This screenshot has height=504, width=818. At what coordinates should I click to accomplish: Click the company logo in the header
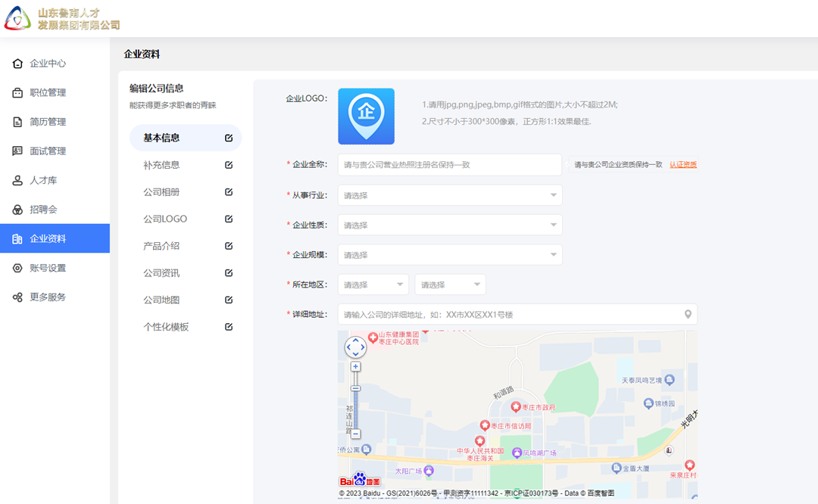[62, 18]
